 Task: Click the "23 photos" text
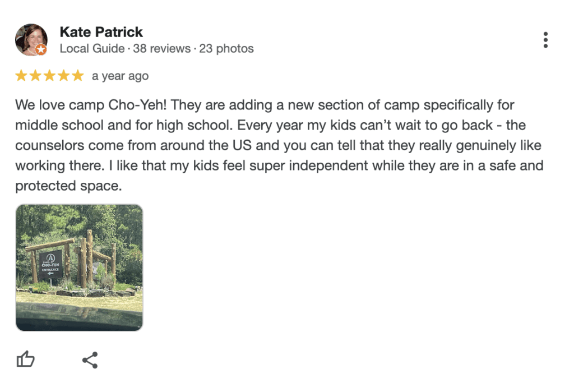[226, 49]
